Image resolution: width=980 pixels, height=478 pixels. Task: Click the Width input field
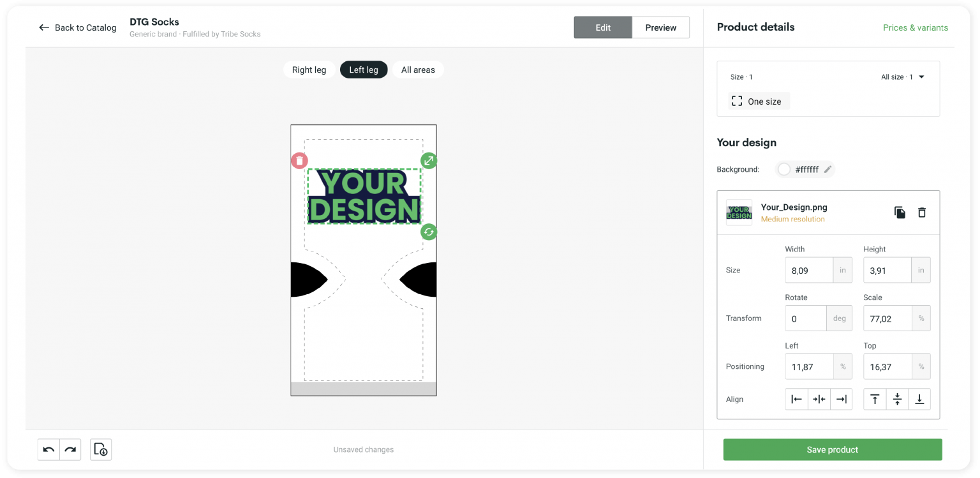click(x=809, y=270)
